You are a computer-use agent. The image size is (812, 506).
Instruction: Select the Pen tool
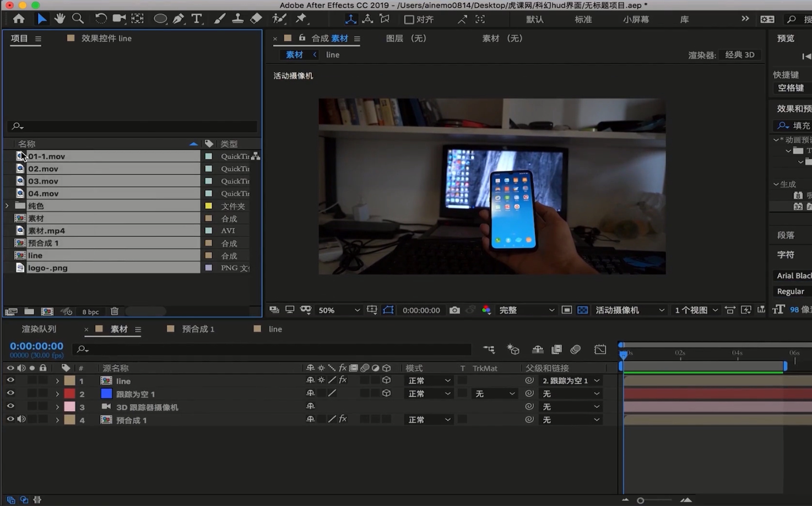coord(178,19)
